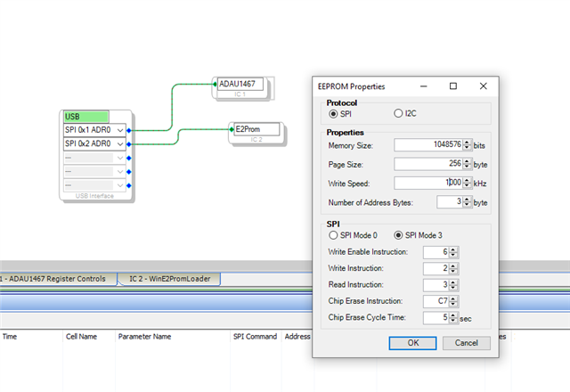Click the Parameter Name column header
570x392 pixels.
pyautogui.click(x=144, y=337)
